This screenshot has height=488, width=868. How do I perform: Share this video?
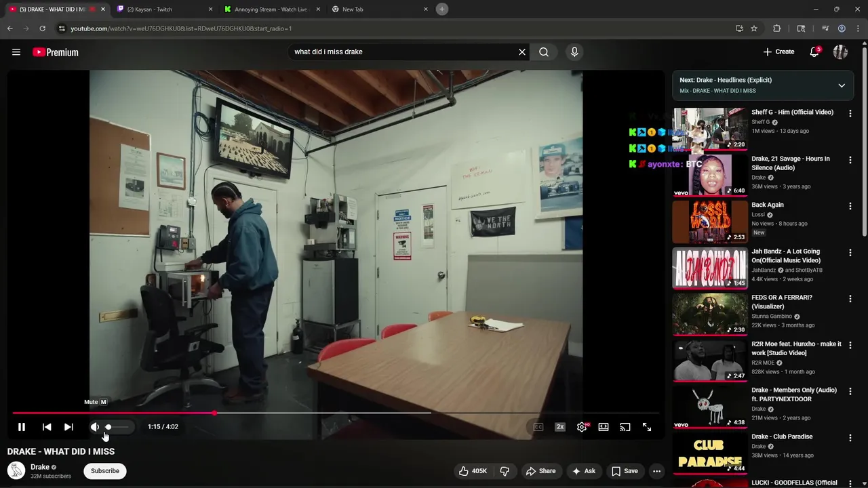541,471
